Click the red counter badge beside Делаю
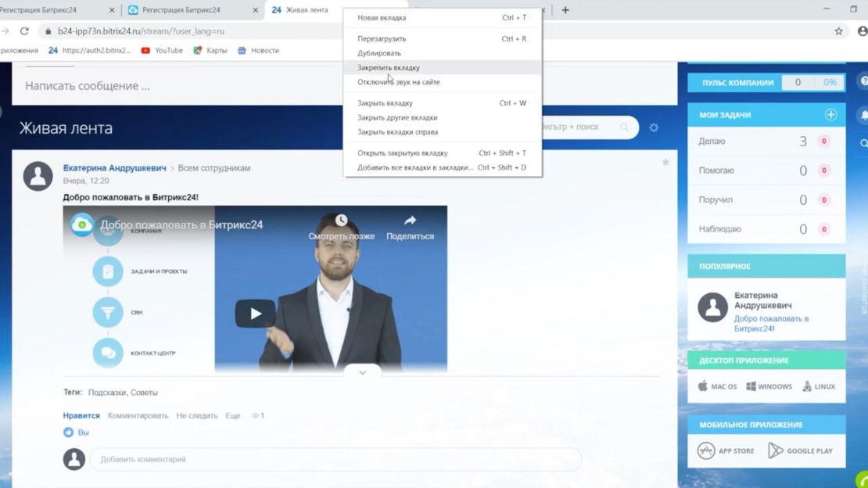Image resolution: width=868 pixels, height=488 pixels. [823, 142]
